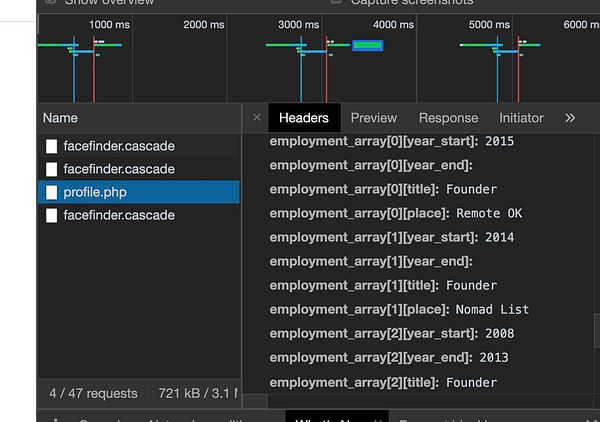The image size is (600, 422).
Task: Click the first facefinder.cascade file icon
Action: click(x=52, y=146)
